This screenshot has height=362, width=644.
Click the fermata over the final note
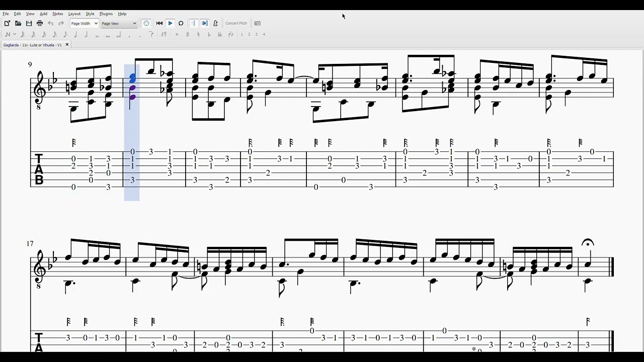[588, 243]
